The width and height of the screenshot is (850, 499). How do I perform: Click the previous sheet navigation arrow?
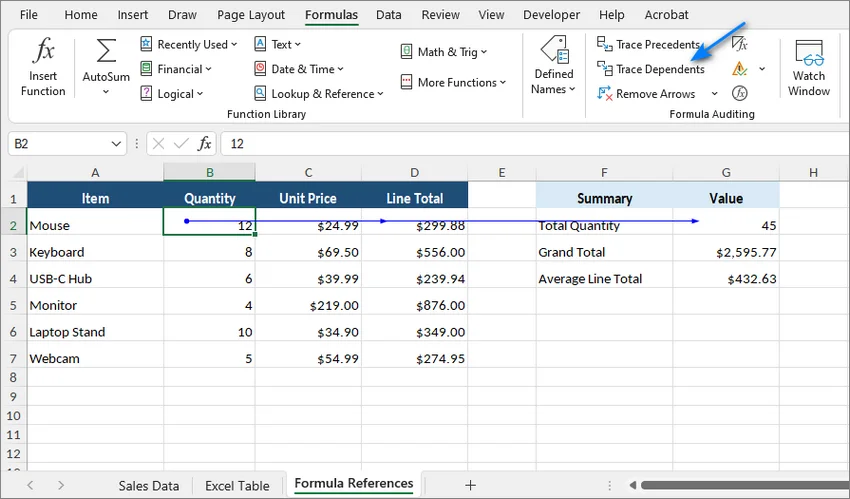tap(30, 485)
